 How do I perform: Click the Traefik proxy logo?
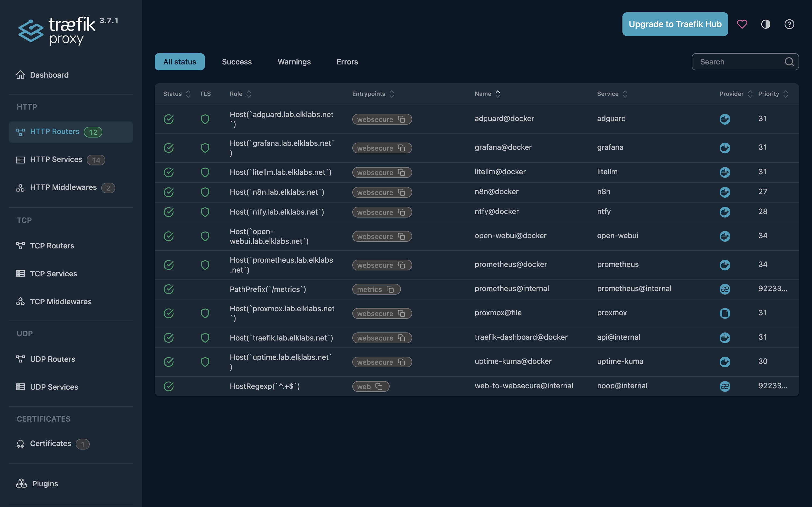click(68, 31)
